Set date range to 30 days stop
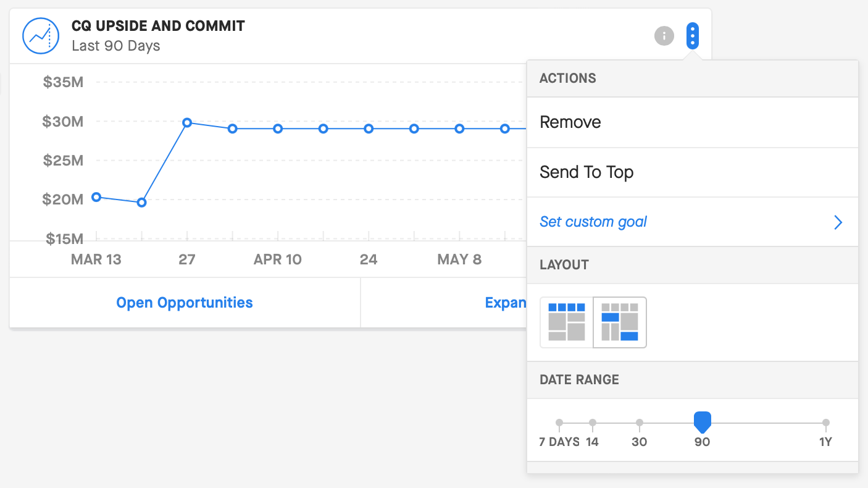The image size is (868, 488). coord(640,423)
